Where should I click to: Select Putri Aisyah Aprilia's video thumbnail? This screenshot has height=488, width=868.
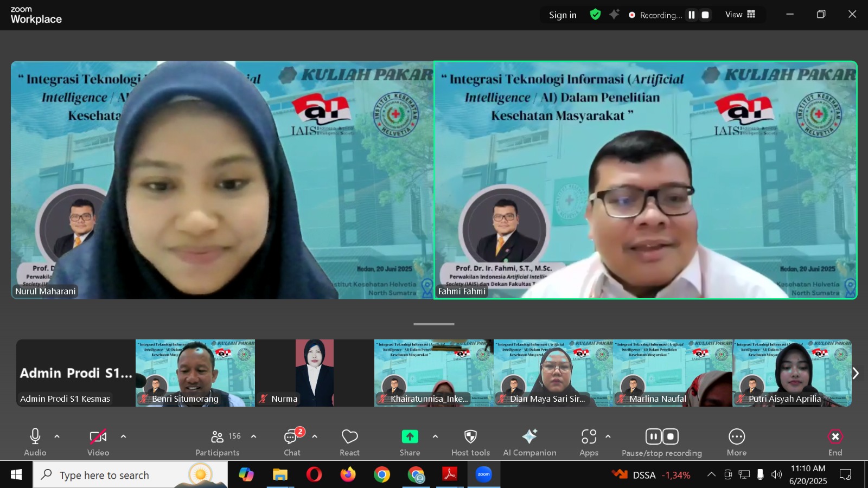792,373
